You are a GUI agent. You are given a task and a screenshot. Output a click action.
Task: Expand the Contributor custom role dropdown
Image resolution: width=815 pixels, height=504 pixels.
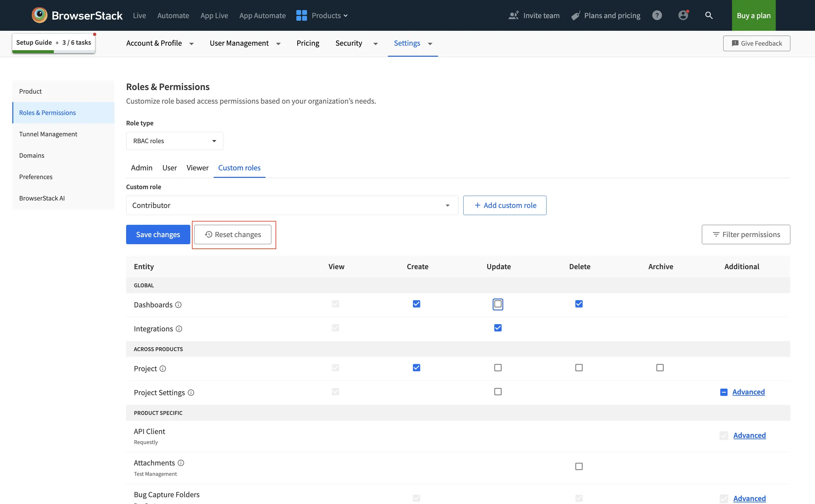click(291, 205)
